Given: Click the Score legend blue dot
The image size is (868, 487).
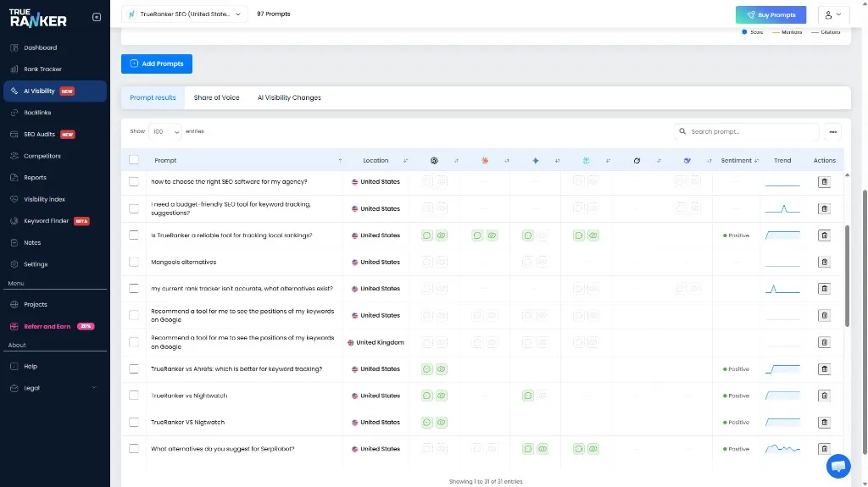Looking at the screenshot, I should point(744,32).
